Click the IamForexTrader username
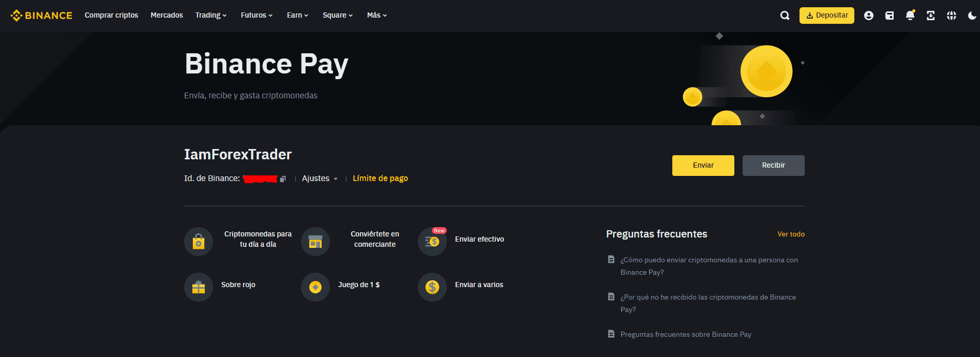This screenshot has width=980, height=357. [238, 154]
